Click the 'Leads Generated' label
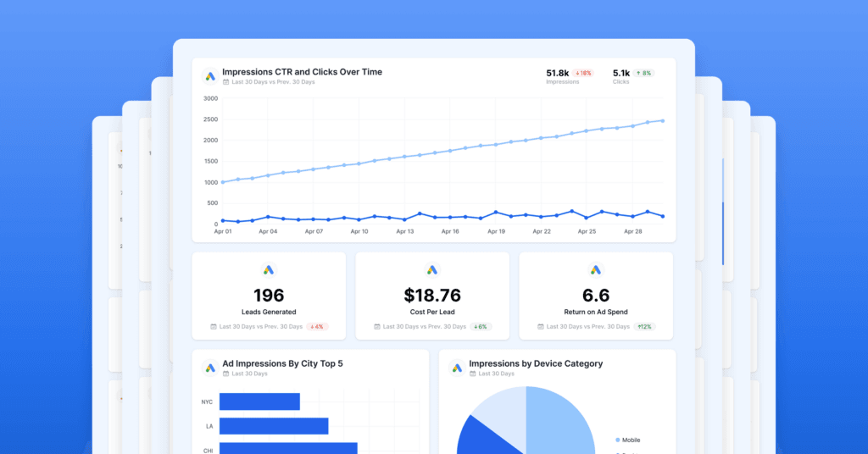Image resolution: width=868 pixels, height=454 pixels. point(269,312)
